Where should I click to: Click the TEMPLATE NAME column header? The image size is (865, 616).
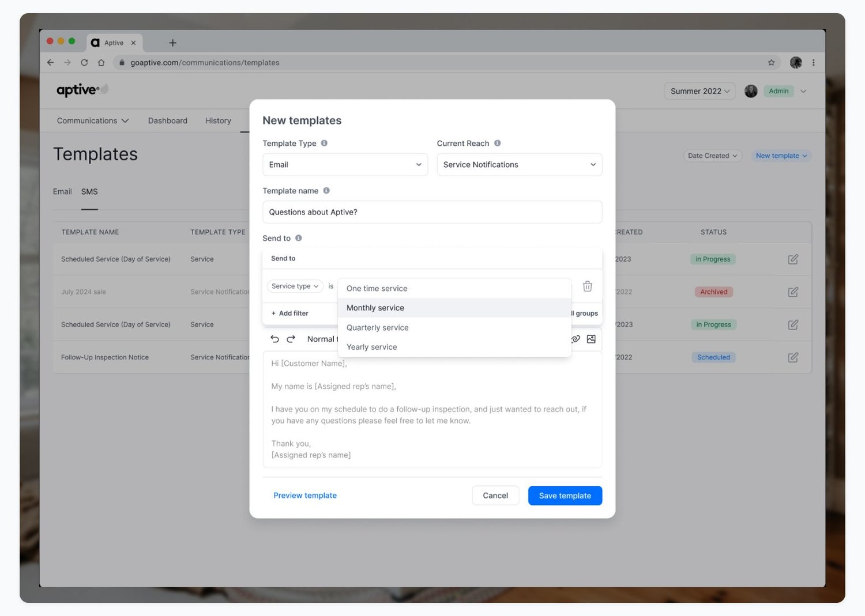point(90,232)
